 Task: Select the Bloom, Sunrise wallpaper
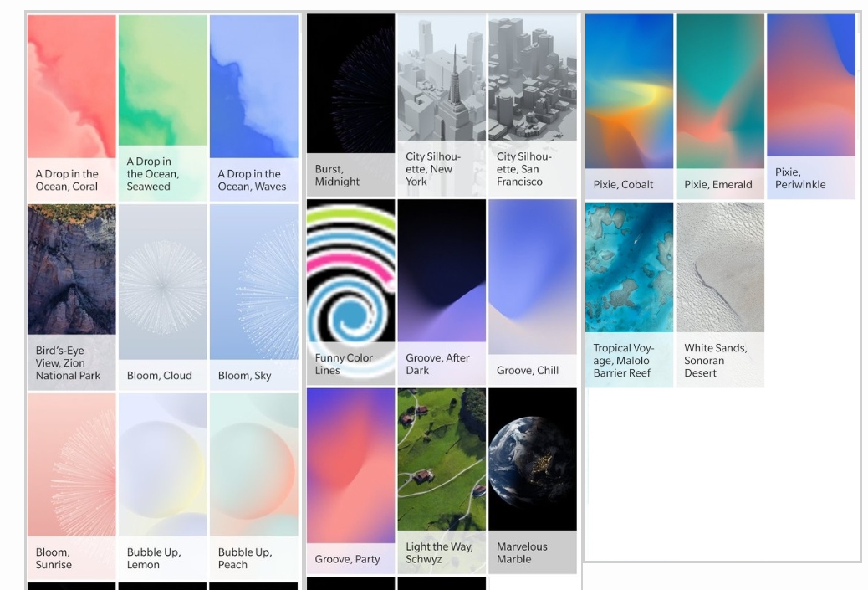(x=71, y=486)
